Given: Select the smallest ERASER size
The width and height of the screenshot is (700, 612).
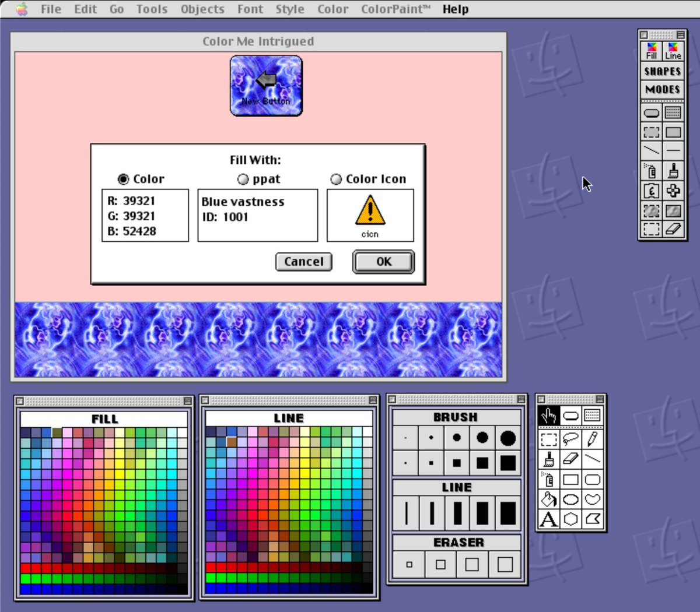Looking at the screenshot, I should pyautogui.click(x=409, y=564).
